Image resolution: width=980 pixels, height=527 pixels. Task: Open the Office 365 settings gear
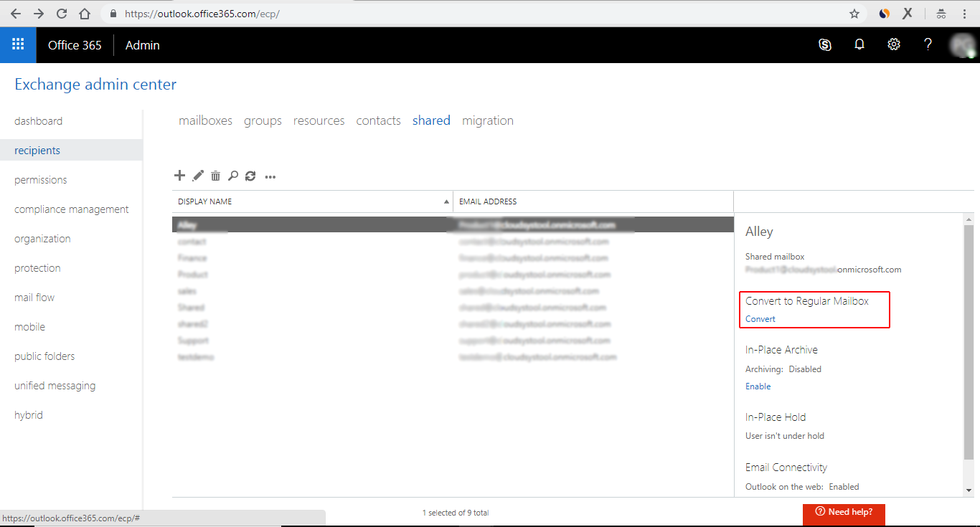pos(893,44)
